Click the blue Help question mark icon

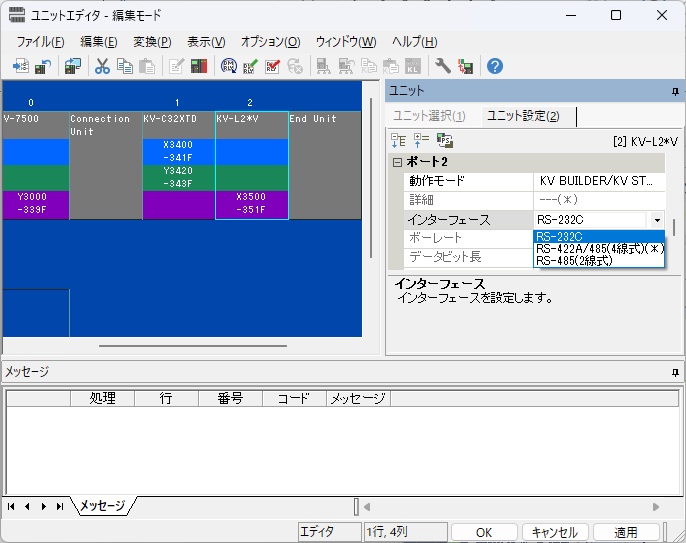coord(494,66)
